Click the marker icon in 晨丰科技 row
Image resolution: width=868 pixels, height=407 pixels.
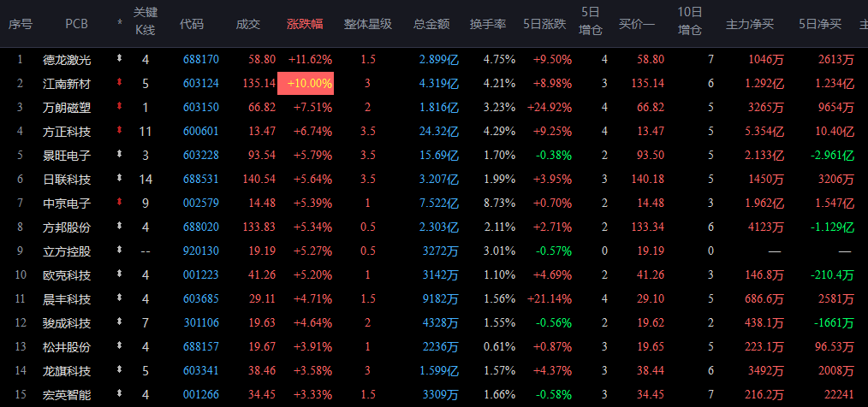coord(119,298)
